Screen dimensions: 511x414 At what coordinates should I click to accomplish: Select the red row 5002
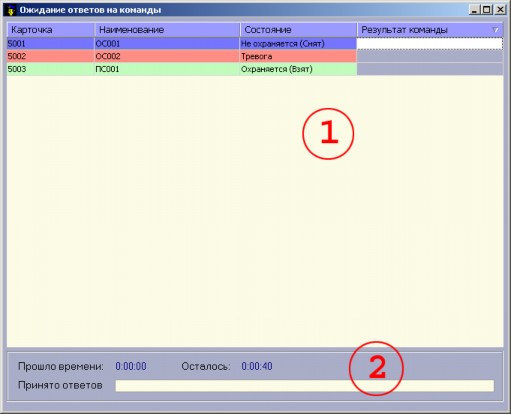255,56
